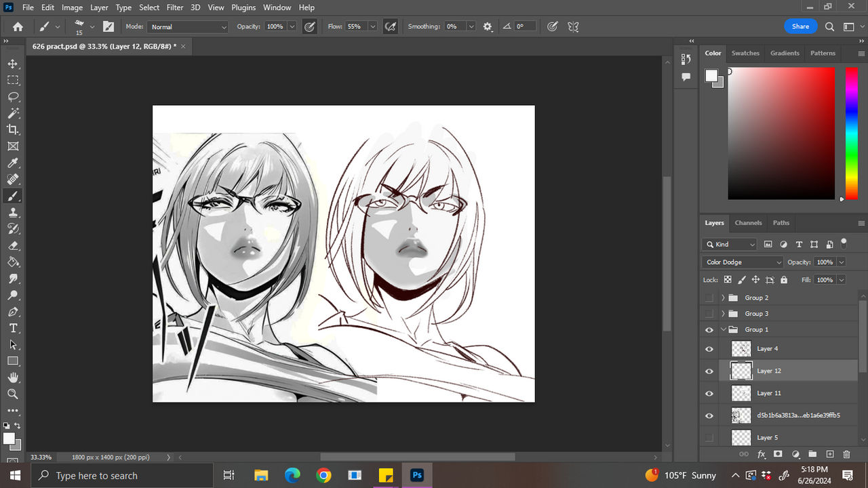This screenshot has height=488, width=868.
Task: Click the Share button
Action: click(x=800, y=26)
